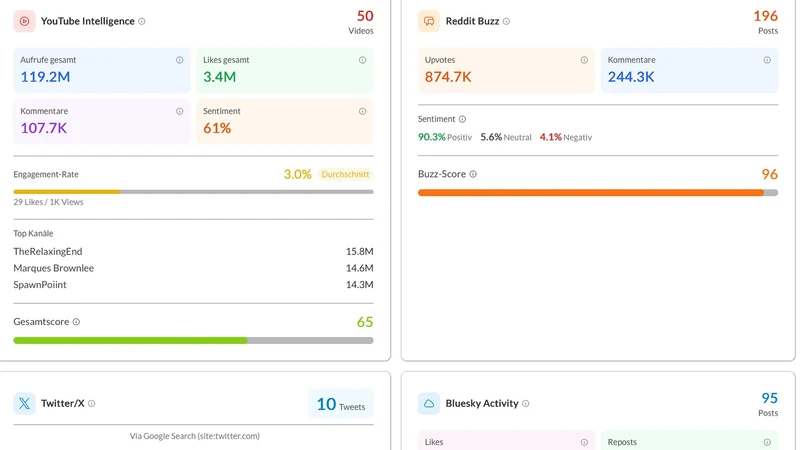800x450 pixels.
Task: Click the 196 Posts count
Action: tap(766, 22)
